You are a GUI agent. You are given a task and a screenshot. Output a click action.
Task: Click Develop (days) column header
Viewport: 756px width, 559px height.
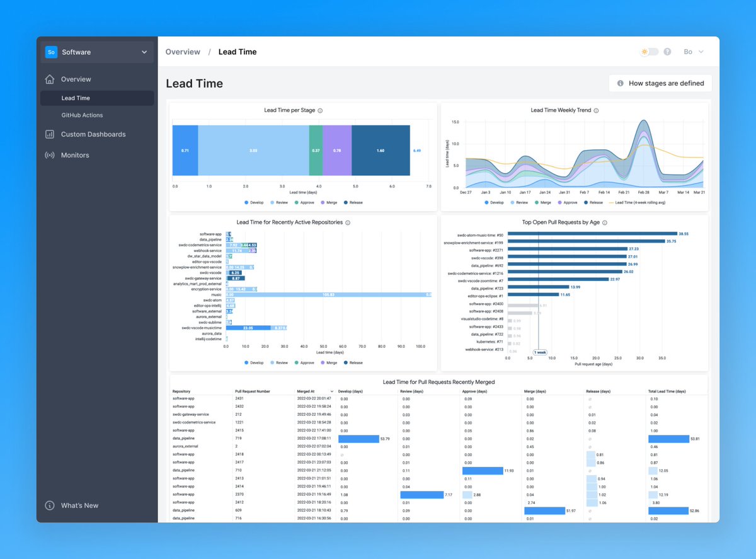click(352, 391)
